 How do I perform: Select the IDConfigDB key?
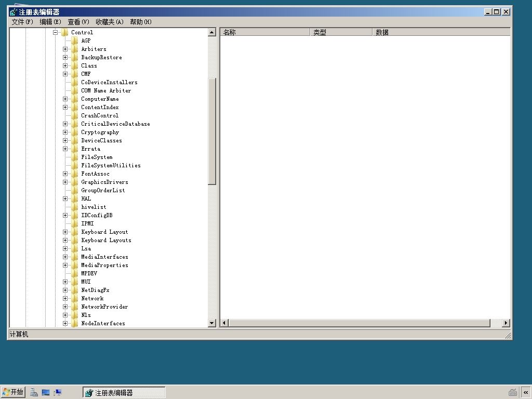(x=97, y=215)
